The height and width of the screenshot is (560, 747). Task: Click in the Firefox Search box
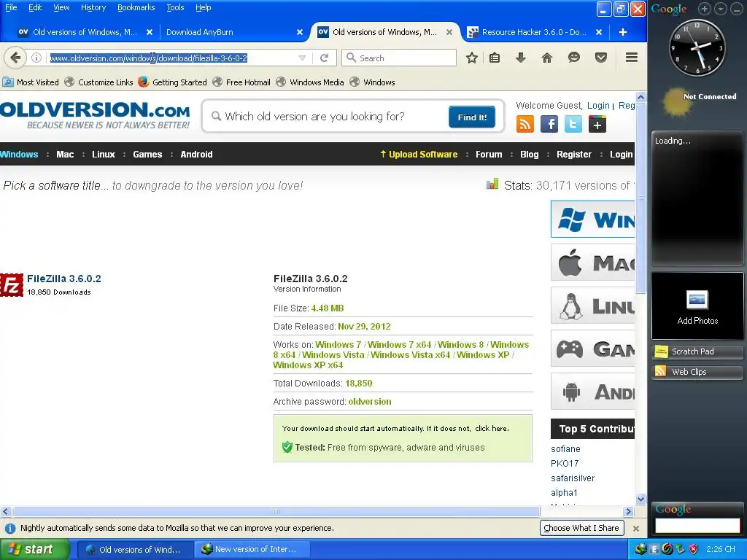point(399,58)
